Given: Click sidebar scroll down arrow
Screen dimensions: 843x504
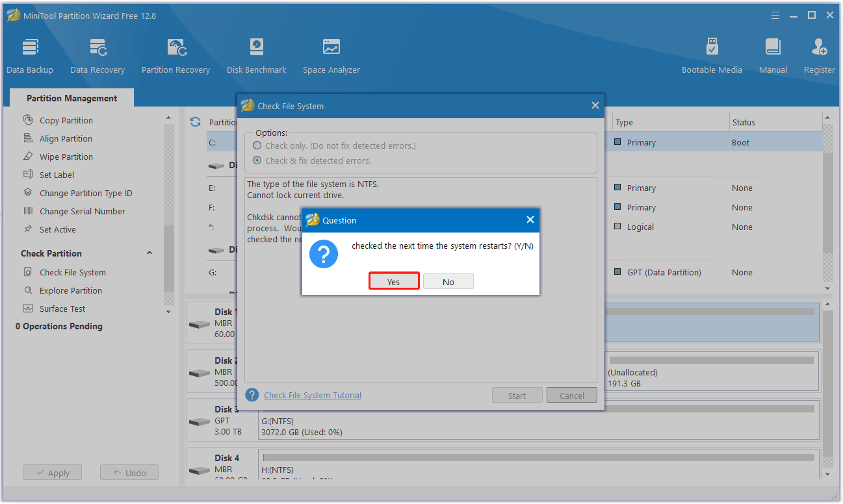Looking at the screenshot, I should pos(168,312).
